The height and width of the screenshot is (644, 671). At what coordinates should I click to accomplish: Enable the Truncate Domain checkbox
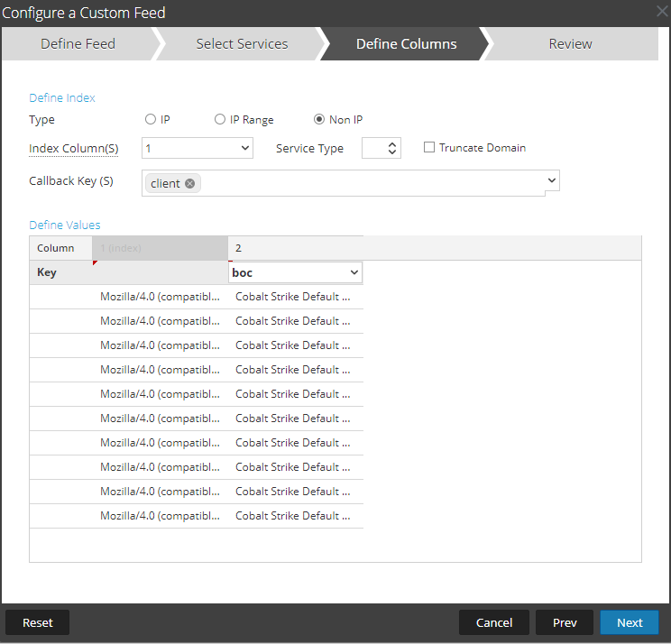click(x=429, y=148)
